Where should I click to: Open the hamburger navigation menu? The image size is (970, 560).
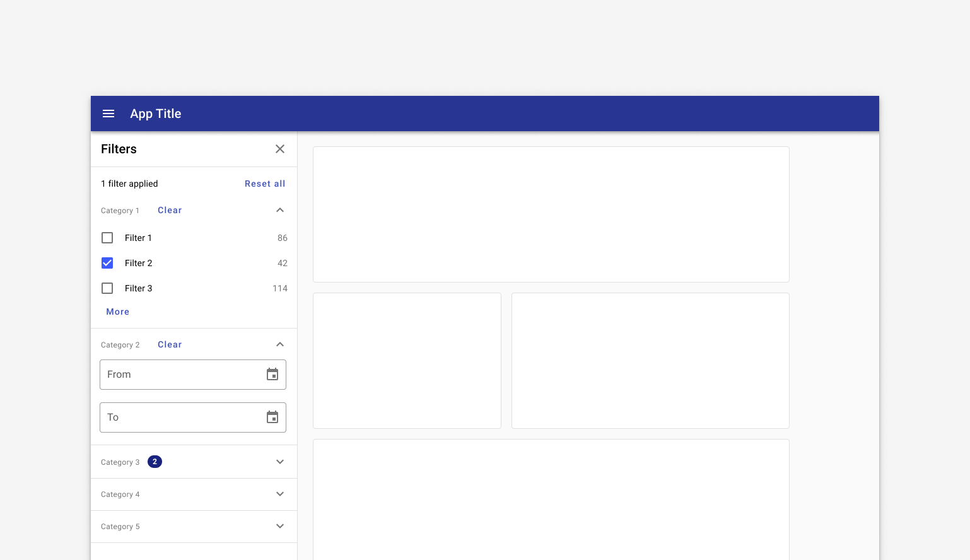click(x=108, y=114)
